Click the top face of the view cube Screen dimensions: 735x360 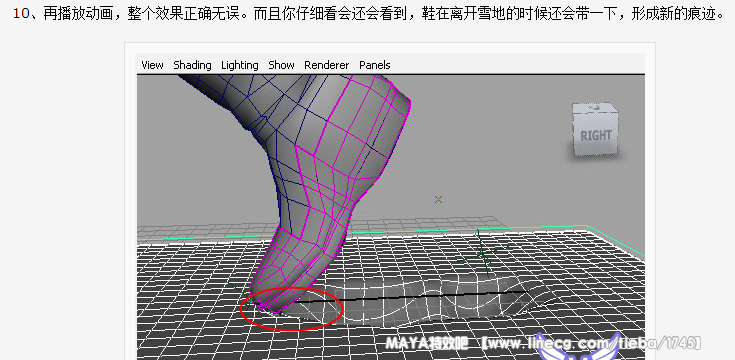[x=595, y=108]
